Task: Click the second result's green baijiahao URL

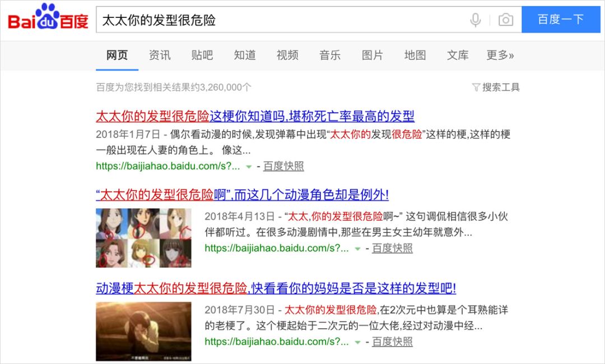Action: 277,248
